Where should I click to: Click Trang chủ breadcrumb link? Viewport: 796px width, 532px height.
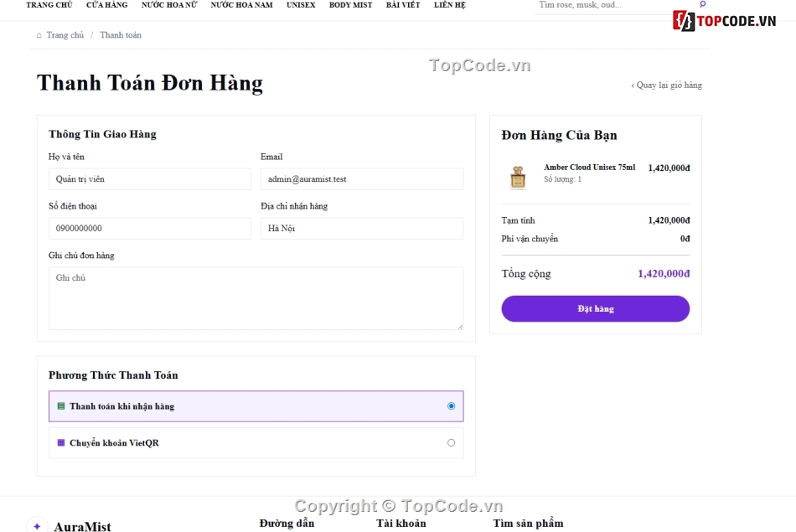pyautogui.click(x=65, y=35)
